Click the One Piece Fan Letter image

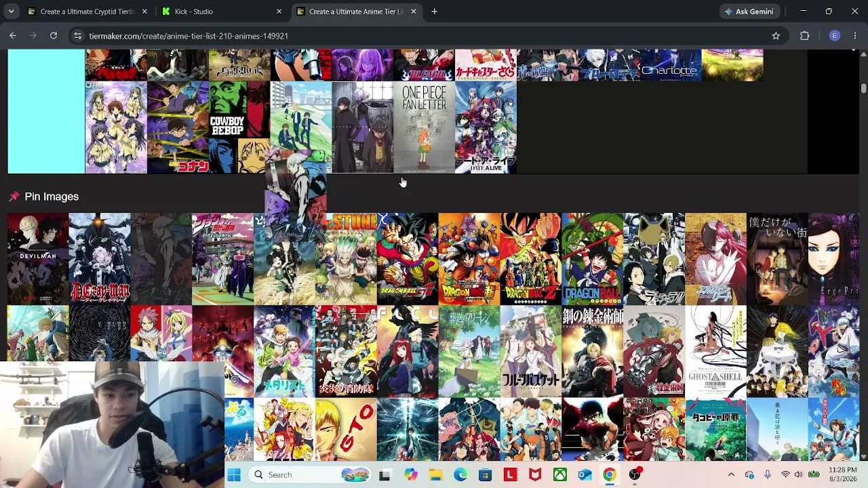(x=425, y=127)
